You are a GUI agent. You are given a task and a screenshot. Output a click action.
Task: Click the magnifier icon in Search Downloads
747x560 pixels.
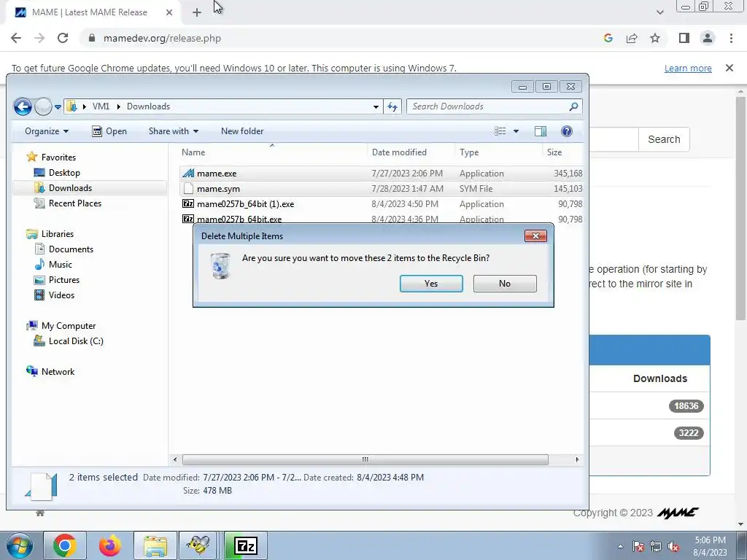[573, 106]
